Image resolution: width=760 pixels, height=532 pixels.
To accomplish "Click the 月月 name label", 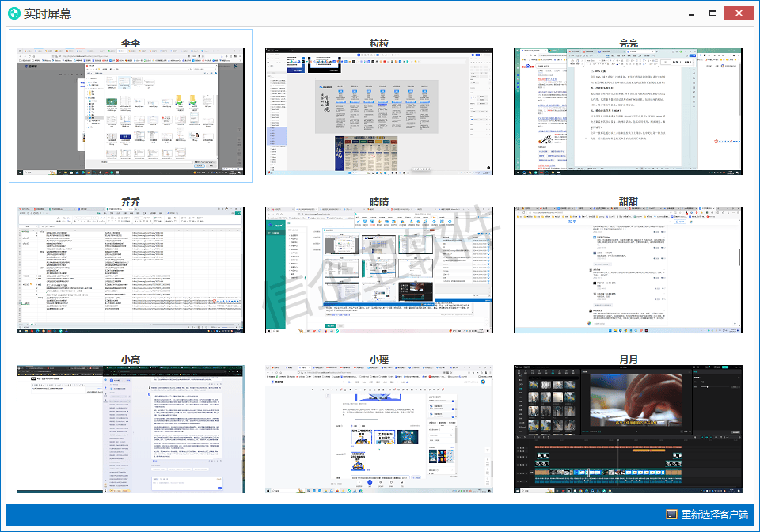I will click(629, 359).
